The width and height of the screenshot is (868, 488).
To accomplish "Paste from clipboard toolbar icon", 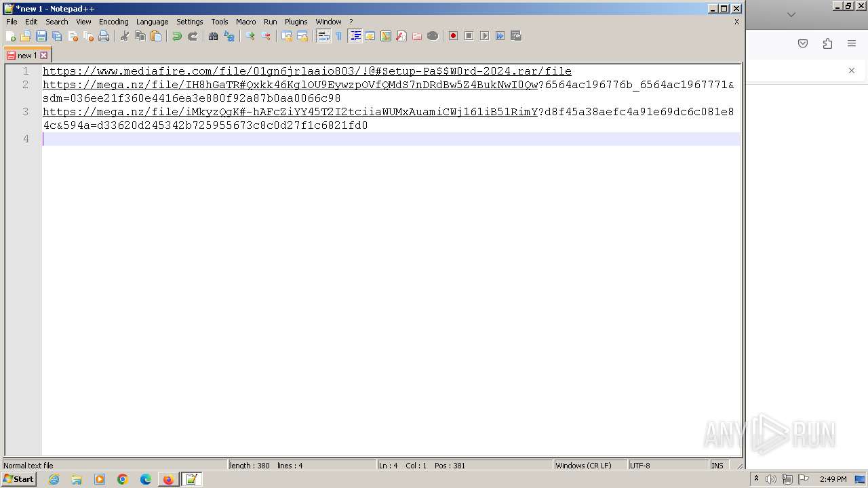I will (x=156, y=36).
